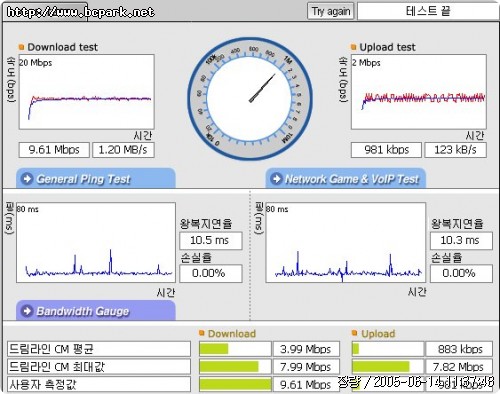
Task: Click the 883 kbps upload bar
Action: click(388, 349)
